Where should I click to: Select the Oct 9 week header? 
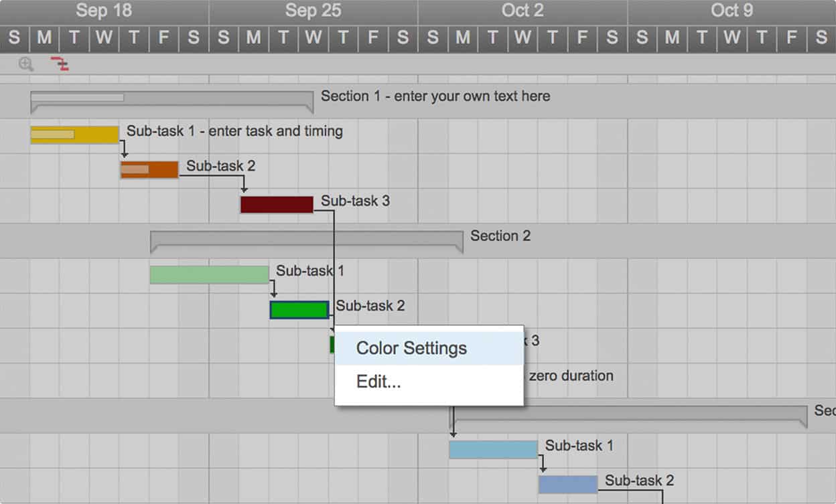(x=731, y=11)
